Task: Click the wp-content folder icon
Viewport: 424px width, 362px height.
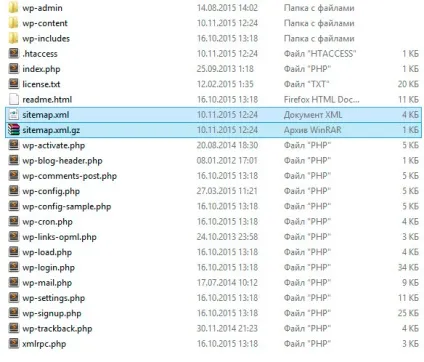Action: tap(13, 23)
